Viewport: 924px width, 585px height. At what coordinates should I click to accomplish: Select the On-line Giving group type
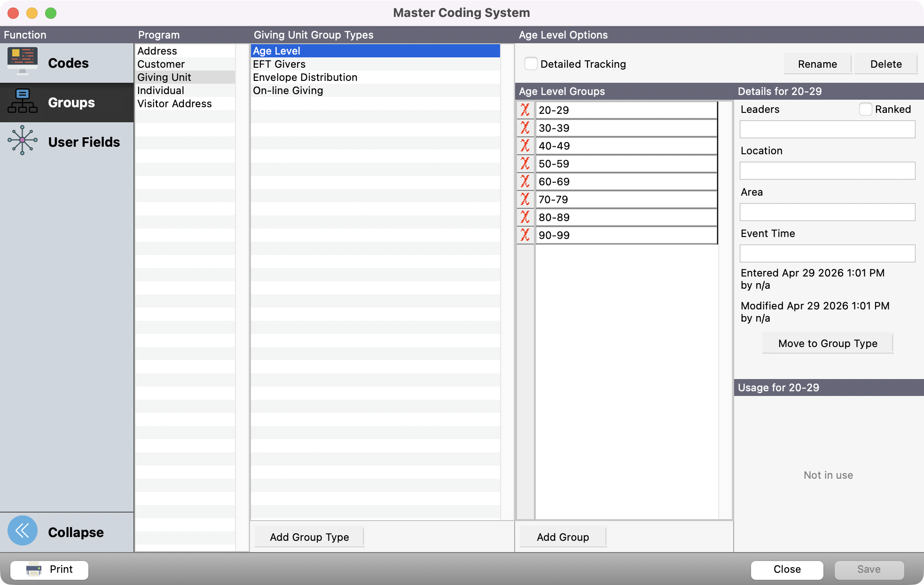coord(376,90)
